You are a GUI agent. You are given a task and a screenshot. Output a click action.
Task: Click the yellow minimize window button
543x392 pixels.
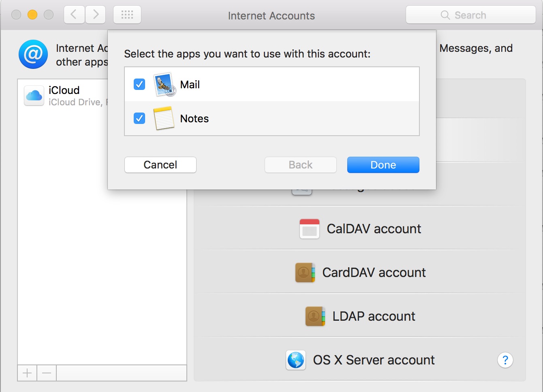32,15
